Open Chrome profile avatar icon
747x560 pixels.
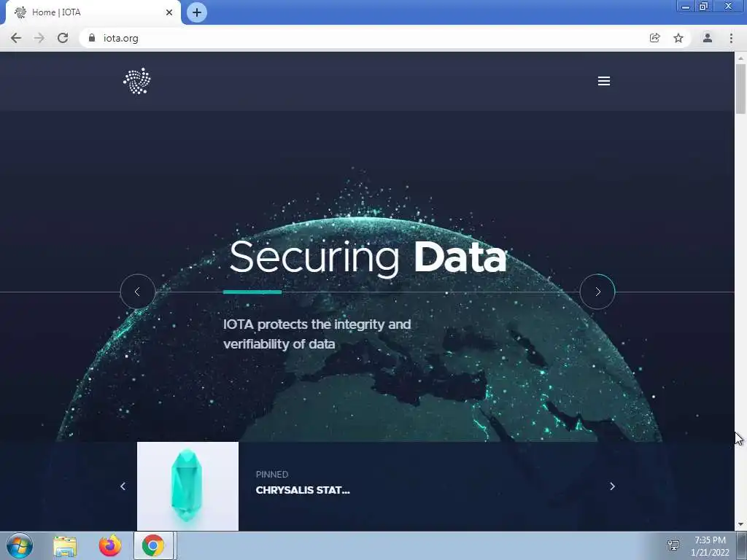(708, 38)
